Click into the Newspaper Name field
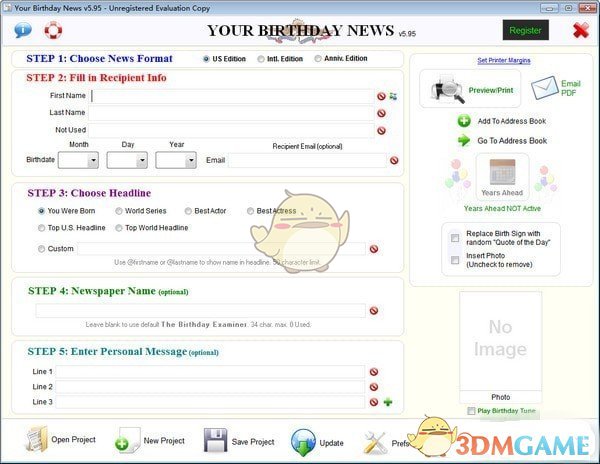600x464 pixels. pyautogui.click(x=201, y=311)
